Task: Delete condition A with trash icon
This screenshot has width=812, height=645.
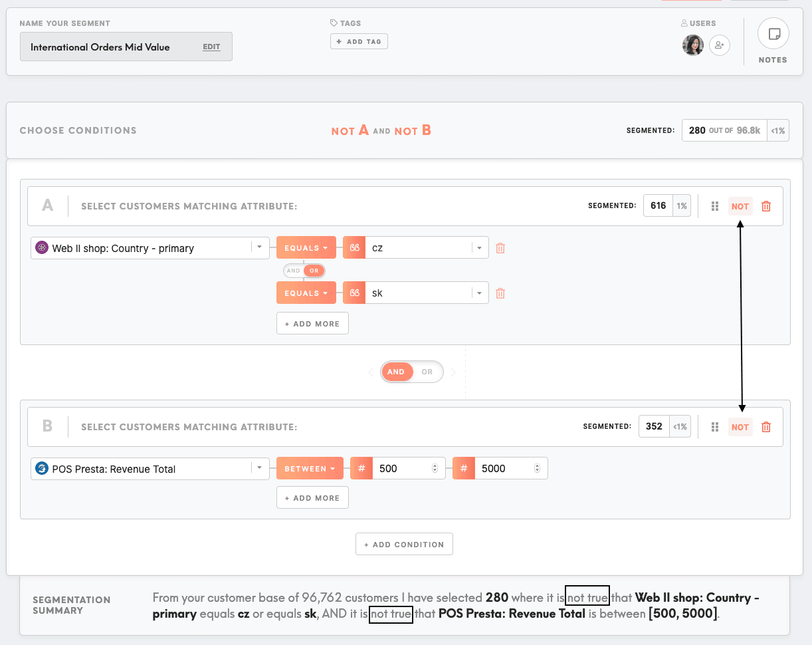Action: pos(766,206)
